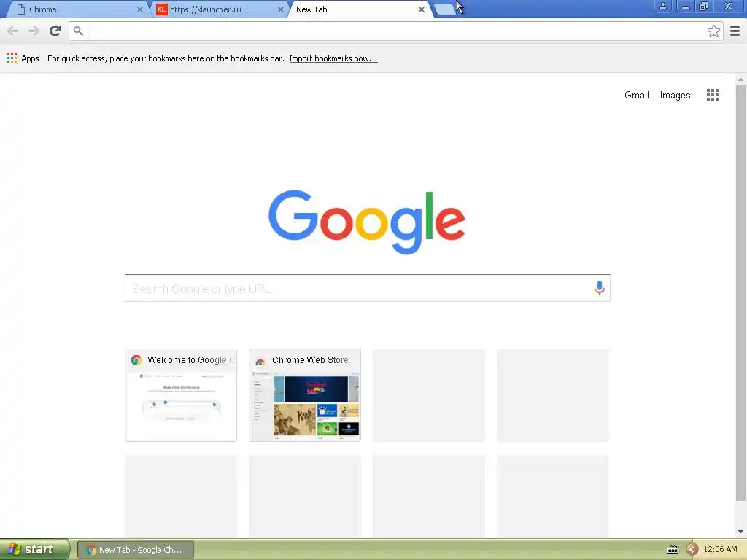Click the forward navigation arrow
Screen dimensions: 747x560
pyautogui.click(x=34, y=31)
